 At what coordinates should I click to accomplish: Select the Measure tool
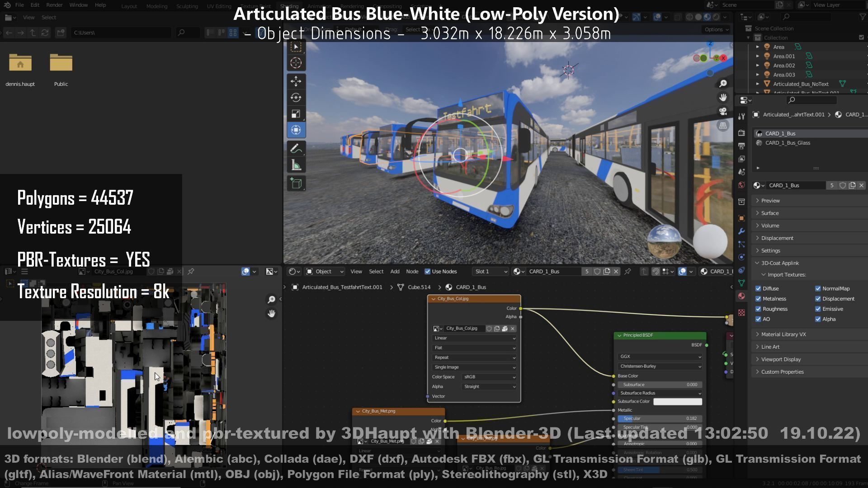(296, 165)
